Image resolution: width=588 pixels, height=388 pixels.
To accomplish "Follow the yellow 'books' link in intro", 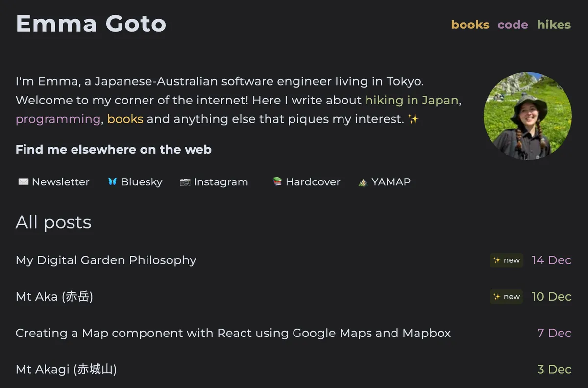I will (x=125, y=119).
